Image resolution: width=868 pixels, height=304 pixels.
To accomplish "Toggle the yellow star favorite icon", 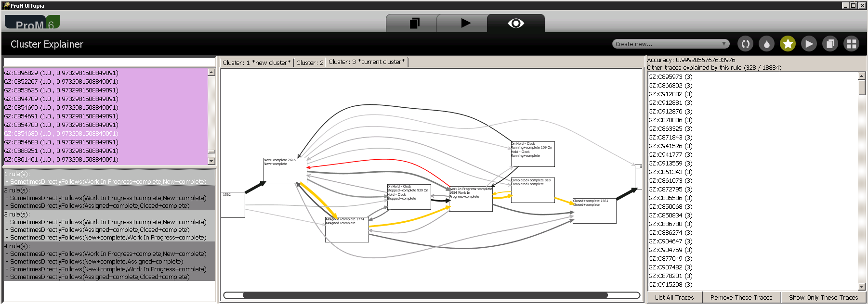I will (x=788, y=44).
